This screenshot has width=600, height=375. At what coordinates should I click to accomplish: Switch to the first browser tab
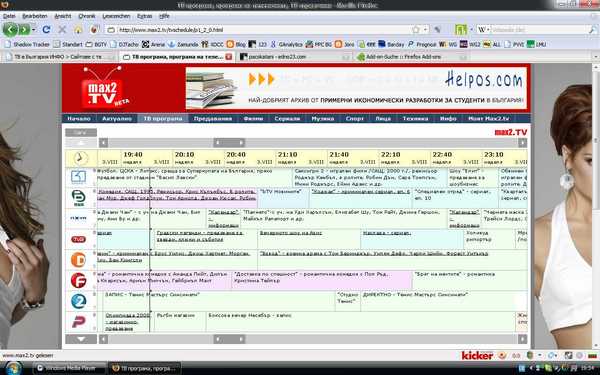(x=60, y=57)
